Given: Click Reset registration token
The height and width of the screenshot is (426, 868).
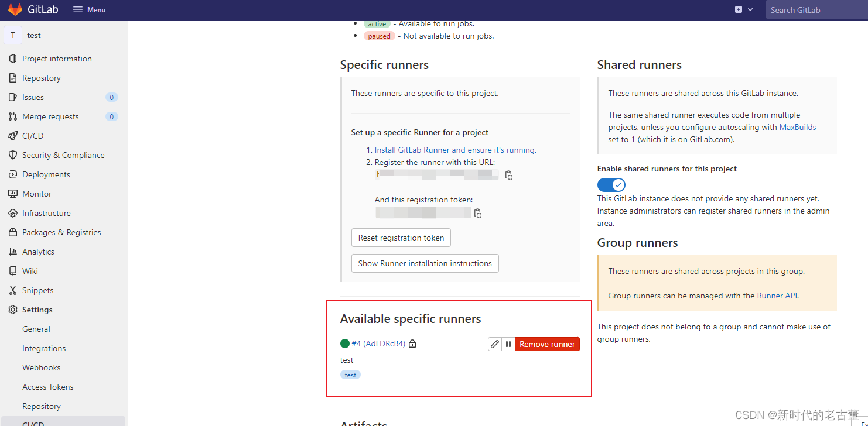Looking at the screenshot, I should pyautogui.click(x=401, y=238).
